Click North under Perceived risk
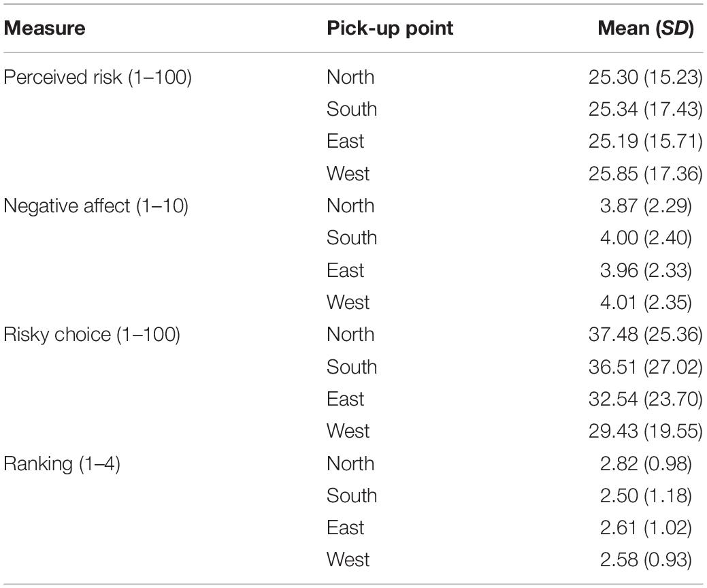Screen dimensions: 707x588 point(350,77)
